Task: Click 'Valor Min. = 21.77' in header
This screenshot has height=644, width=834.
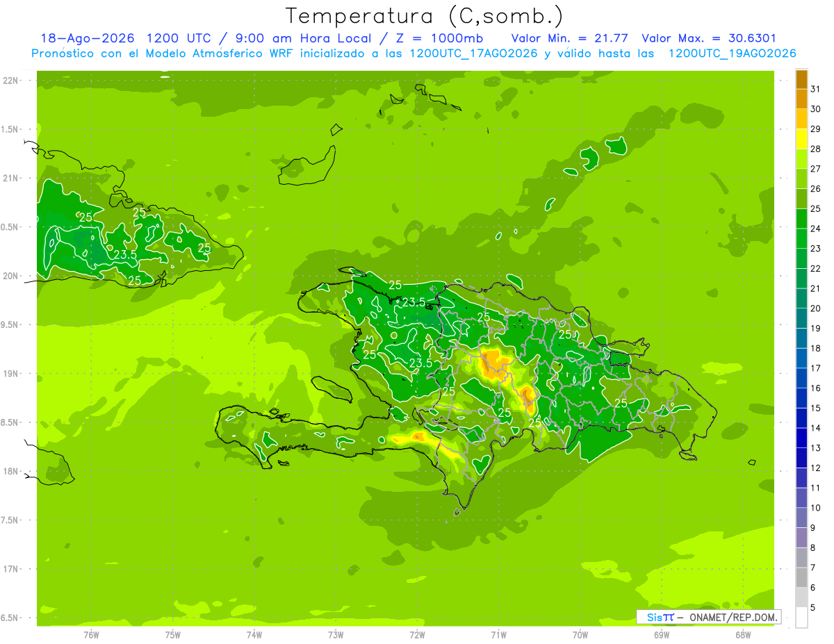Action: (570, 38)
